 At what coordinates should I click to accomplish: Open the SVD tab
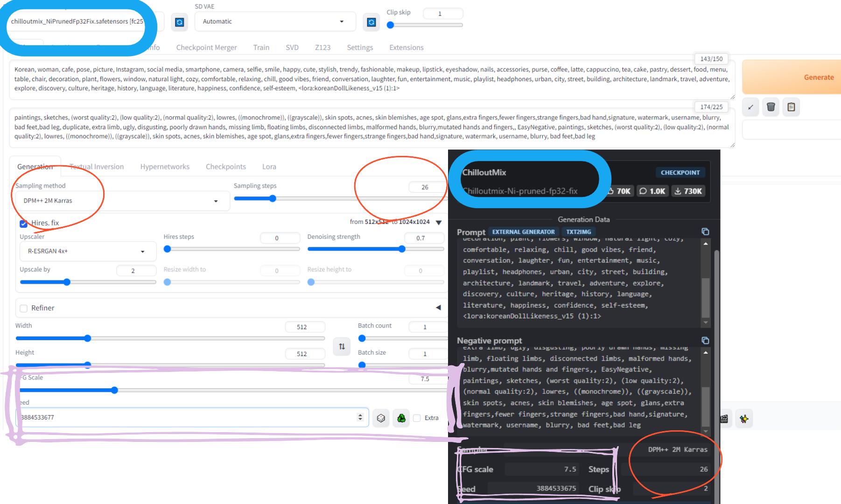click(x=292, y=48)
